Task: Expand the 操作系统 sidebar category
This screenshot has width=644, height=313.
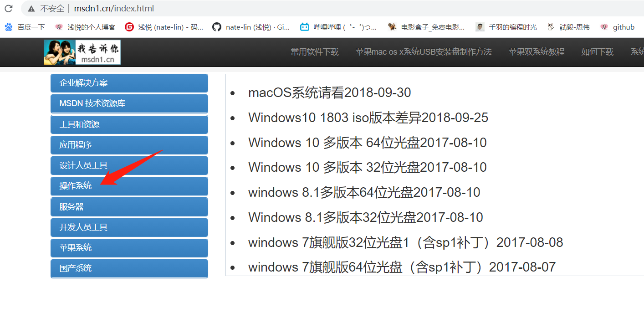Action: coord(129,186)
